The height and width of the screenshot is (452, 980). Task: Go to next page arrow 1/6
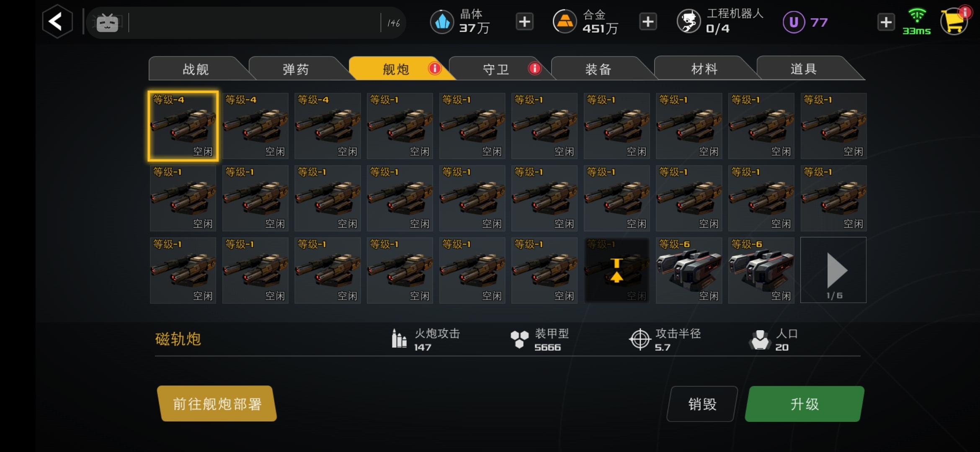click(x=833, y=270)
